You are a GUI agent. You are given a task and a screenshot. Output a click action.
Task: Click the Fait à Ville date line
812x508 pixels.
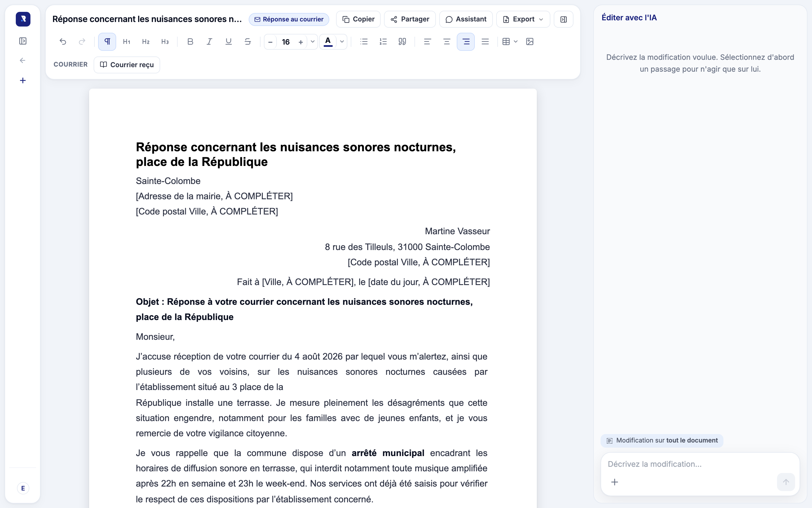pos(363,282)
